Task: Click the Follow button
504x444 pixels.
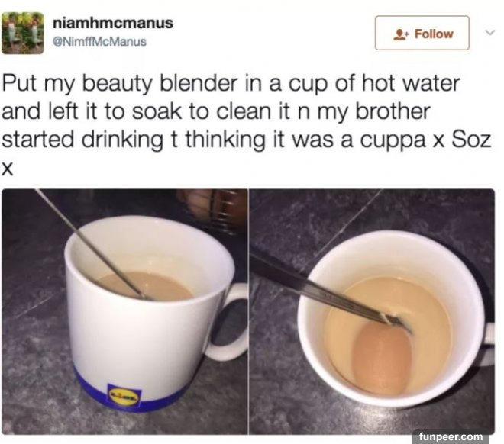Action: point(422,33)
